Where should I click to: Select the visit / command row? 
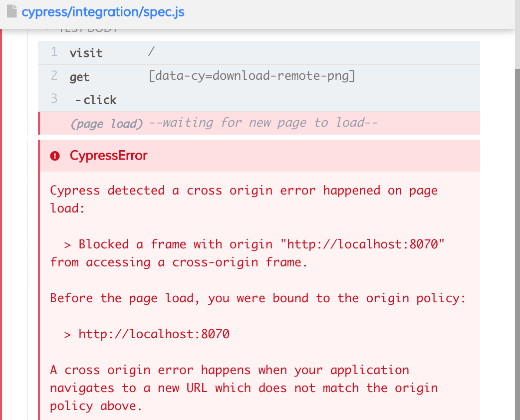pos(259,52)
